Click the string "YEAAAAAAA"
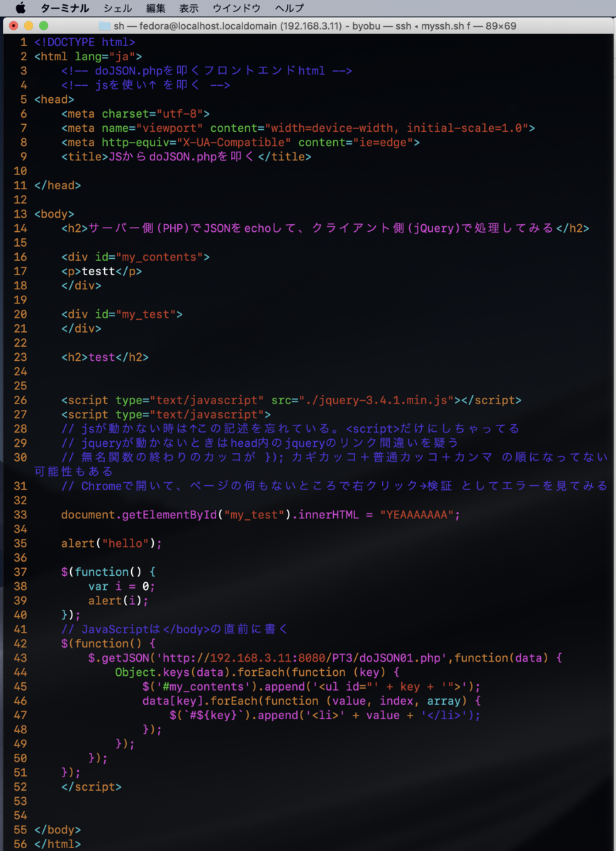 click(x=416, y=514)
